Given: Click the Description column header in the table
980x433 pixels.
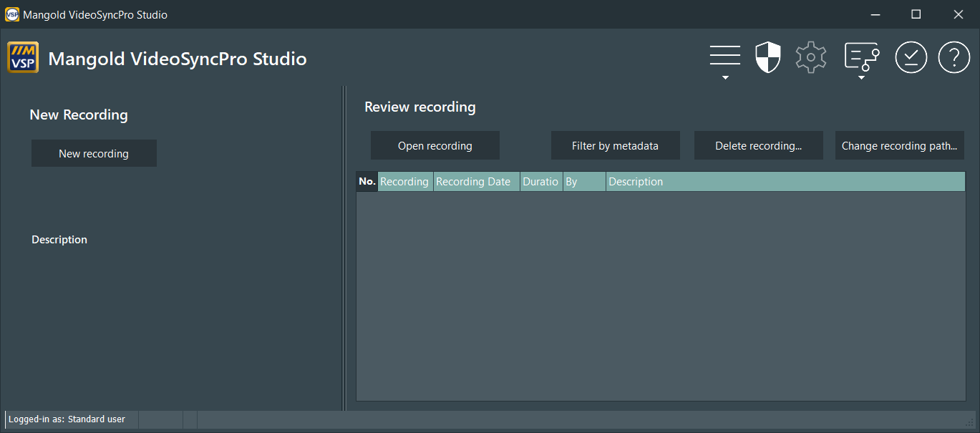Looking at the screenshot, I should (x=785, y=181).
